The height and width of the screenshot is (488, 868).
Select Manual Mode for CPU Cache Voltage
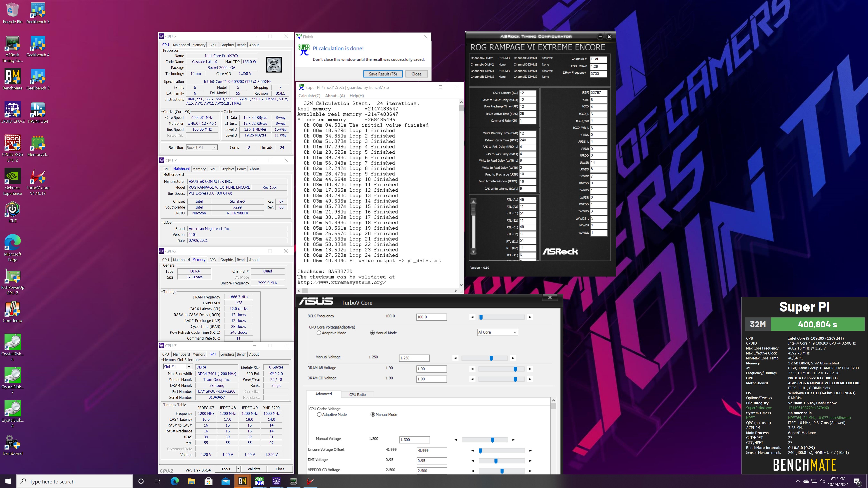coord(373,415)
